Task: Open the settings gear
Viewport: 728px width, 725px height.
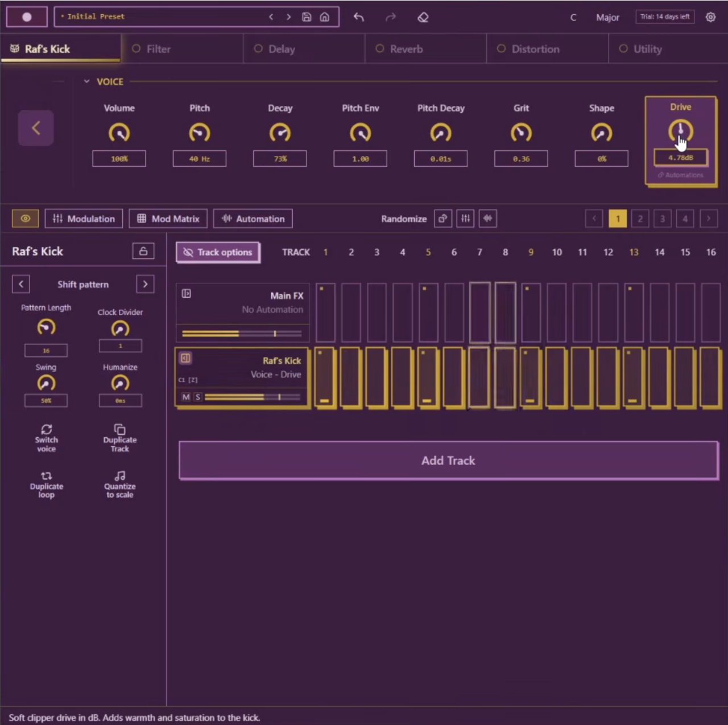Action: [711, 17]
